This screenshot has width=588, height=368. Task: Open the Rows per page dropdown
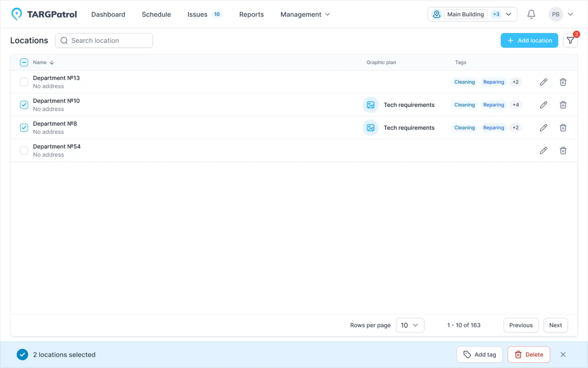tap(410, 325)
